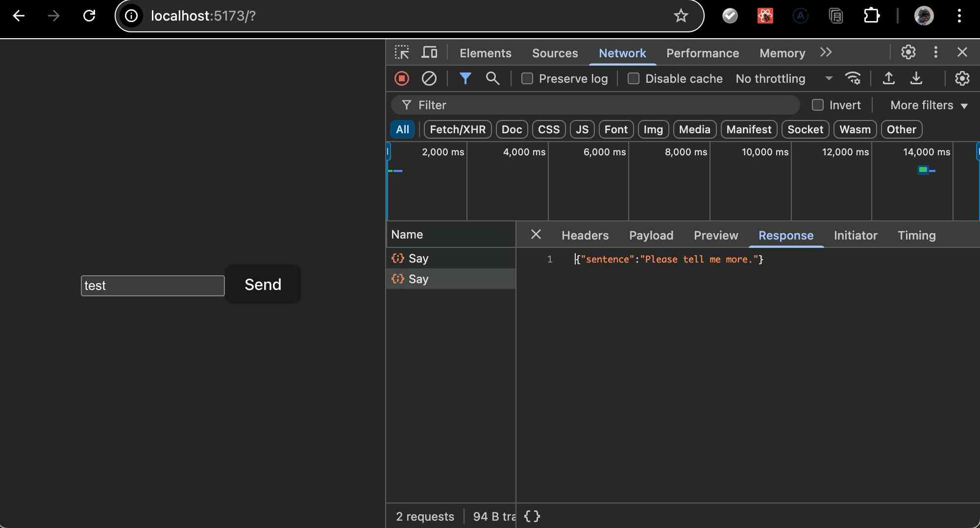The height and width of the screenshot is (528, 980).
Task: Clear the network log
Action: pyautogui.click(x=429, y=78)
